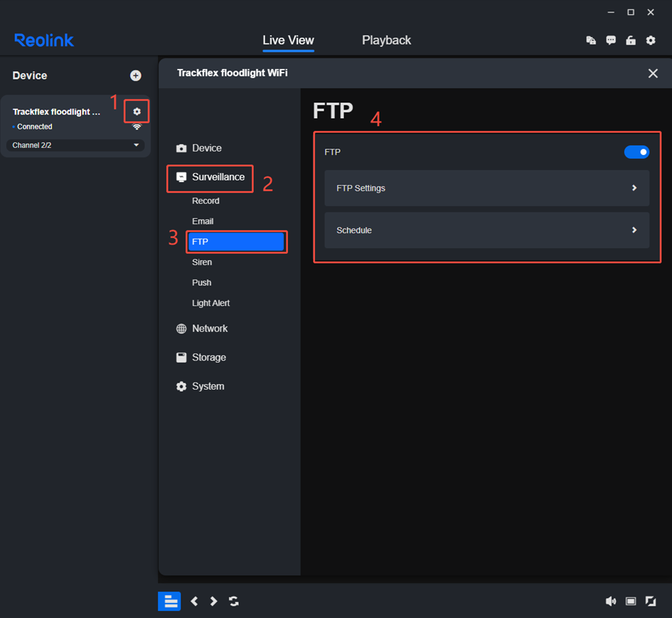Image resolution: width=672 pixels, height=618 pixels.
Task: Click the Device heading in sidebar
Action: click(x=30, y=75)
